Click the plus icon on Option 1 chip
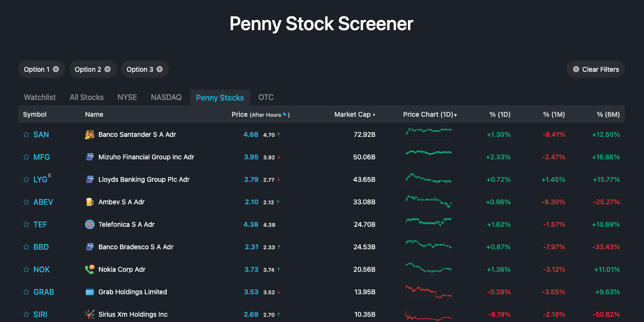This screenshot has width=644, height=322. pyautogui.click(x=56, y=69)
